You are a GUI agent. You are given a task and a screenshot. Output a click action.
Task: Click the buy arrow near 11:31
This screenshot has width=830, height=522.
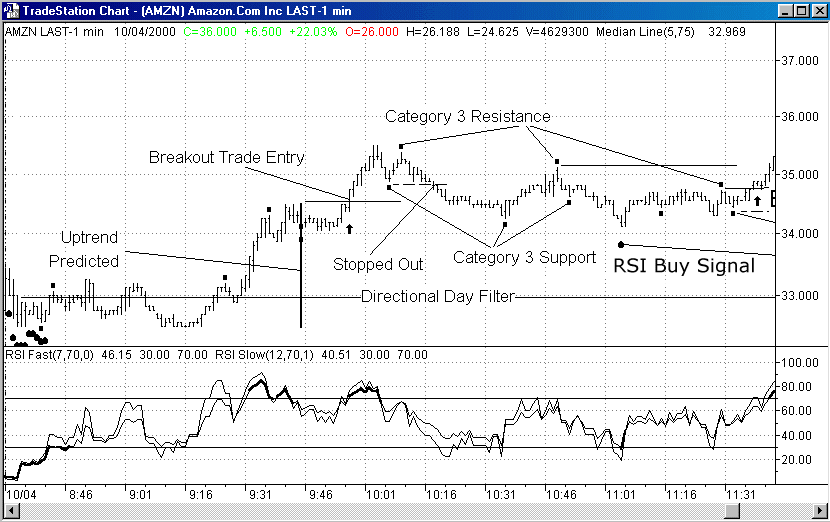757,201
